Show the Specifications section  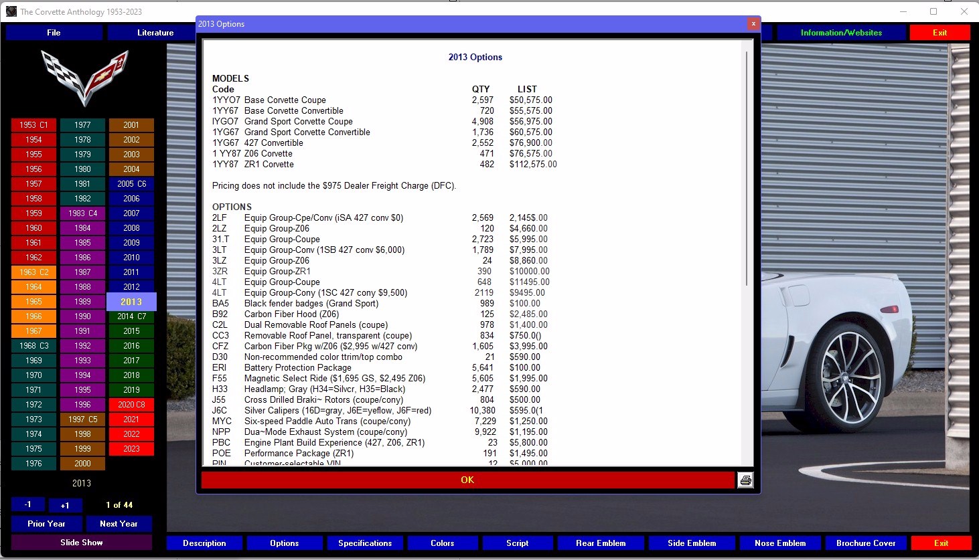pos(365,543)
